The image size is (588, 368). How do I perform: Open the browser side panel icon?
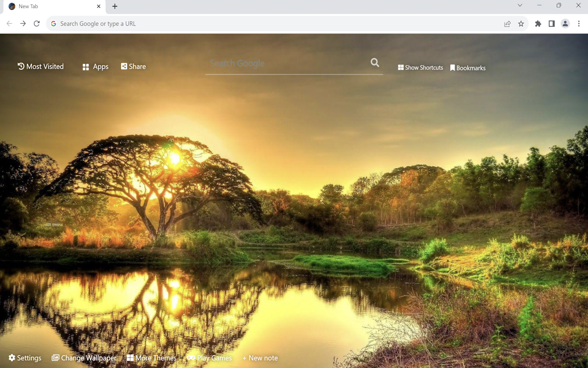pyautogui.click(x=551, y=23)
